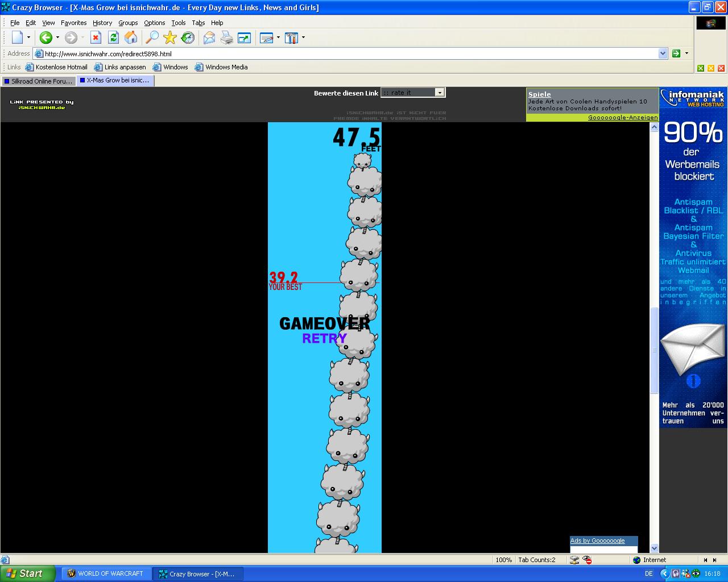This screenshot has width=728, height=582.
Task: Open the Search magnifier tool
Action: pyautogui.click(x=152, y=38)
